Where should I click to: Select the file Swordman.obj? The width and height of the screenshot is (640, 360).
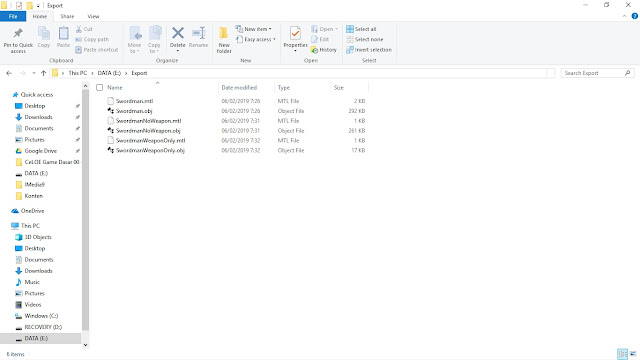click(x=134, y=111)
